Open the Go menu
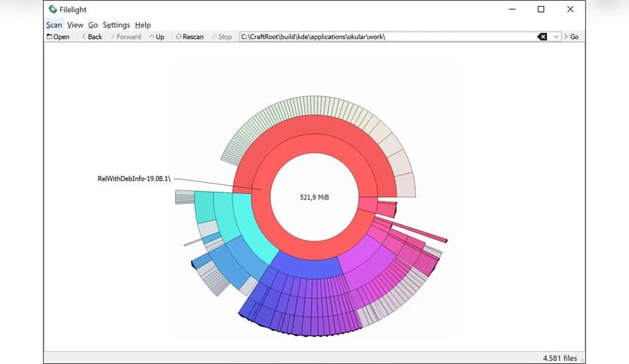 tap(93, 25)
